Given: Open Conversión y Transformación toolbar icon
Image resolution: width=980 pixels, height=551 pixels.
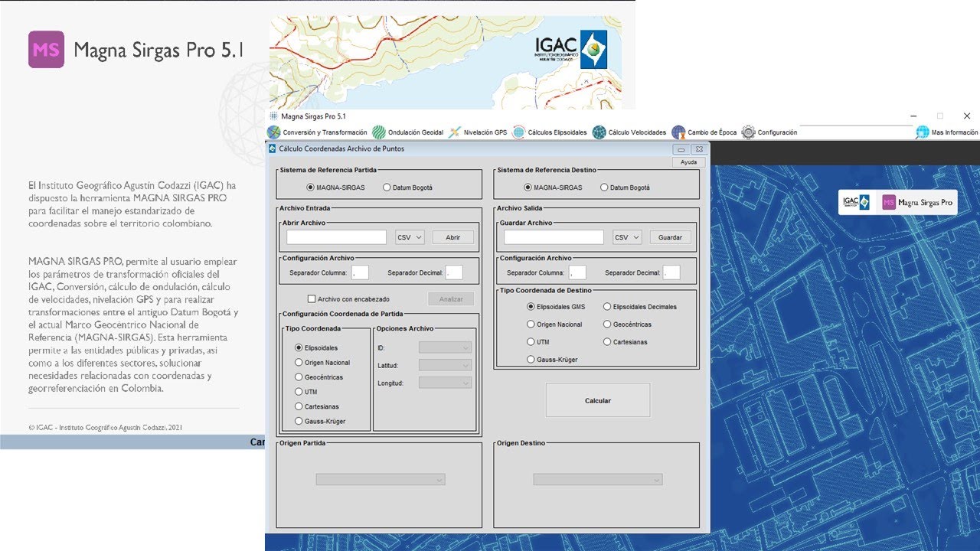Looking at the screenshot, I should pos(273,132).
